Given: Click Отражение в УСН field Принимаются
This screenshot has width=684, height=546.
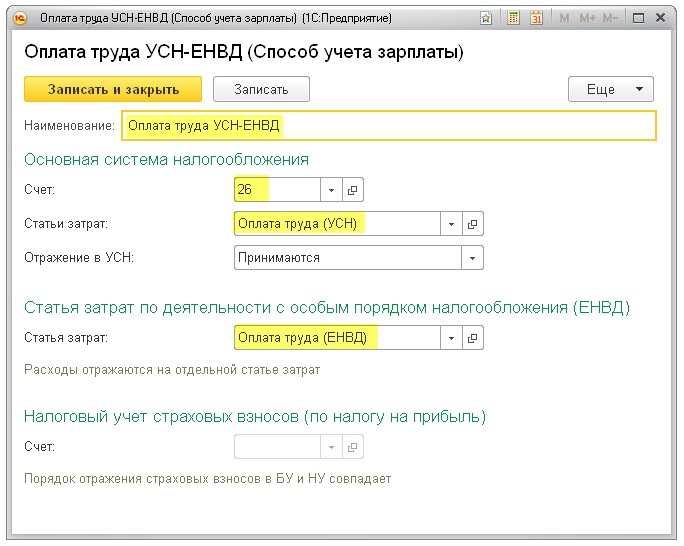Looking at the screenshot, I should [348, 258].
